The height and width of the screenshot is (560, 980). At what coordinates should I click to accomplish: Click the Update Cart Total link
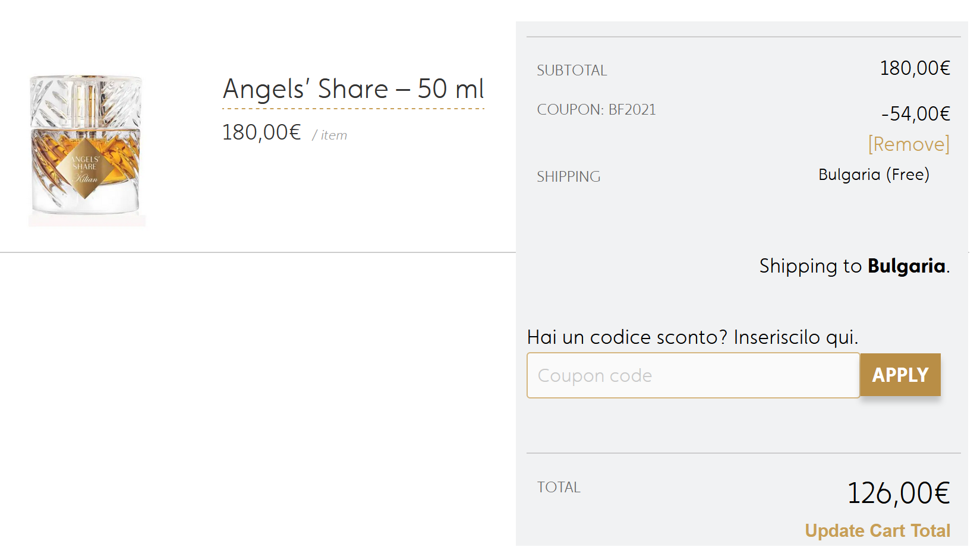coord(877,530)
